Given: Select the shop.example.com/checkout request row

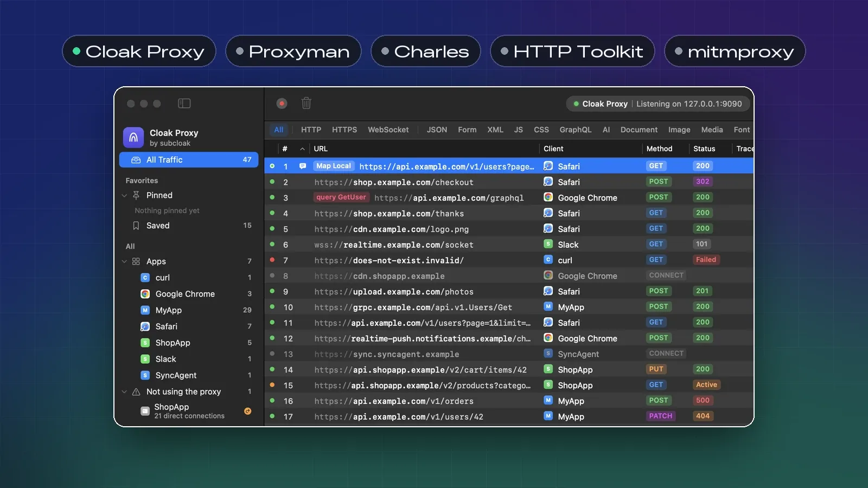Looking at the screenshot, I should 509,182.
